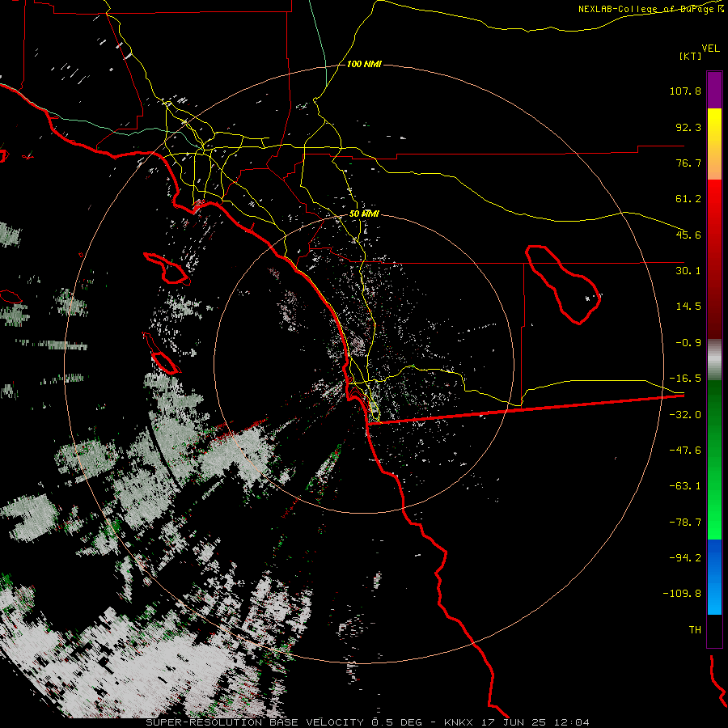The image size is (728, 728).
Task: Click the 14.5 velocity scale value
Action: (x=688, y=307)
